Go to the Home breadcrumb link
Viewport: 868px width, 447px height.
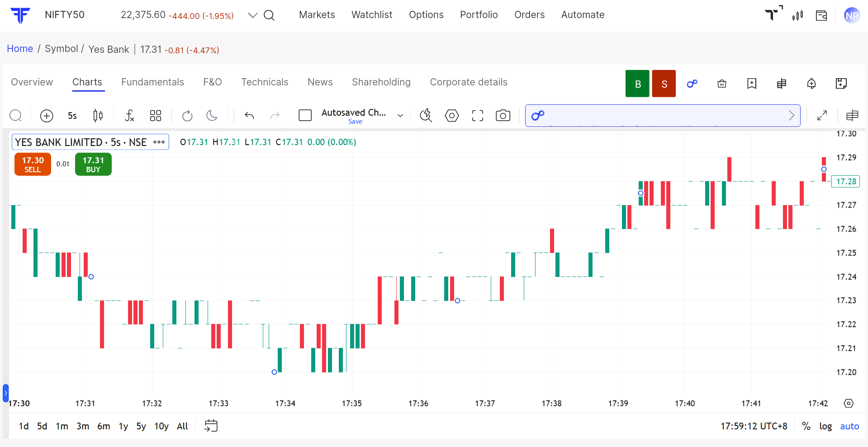point(20,49)
